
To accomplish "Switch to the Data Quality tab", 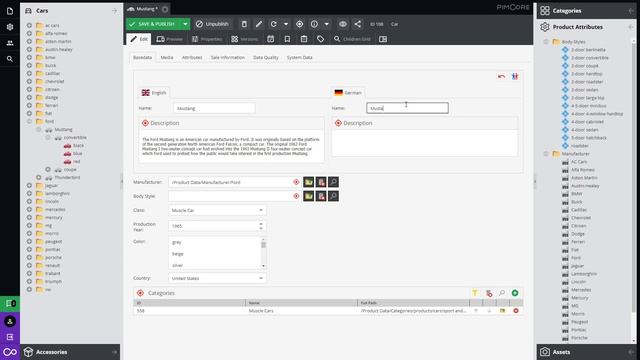I will [x=266, y=58].
